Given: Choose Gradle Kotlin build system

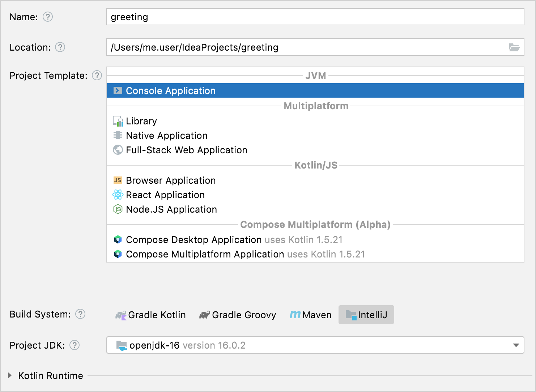Looking at the screenshot, I should pos(150,315).
